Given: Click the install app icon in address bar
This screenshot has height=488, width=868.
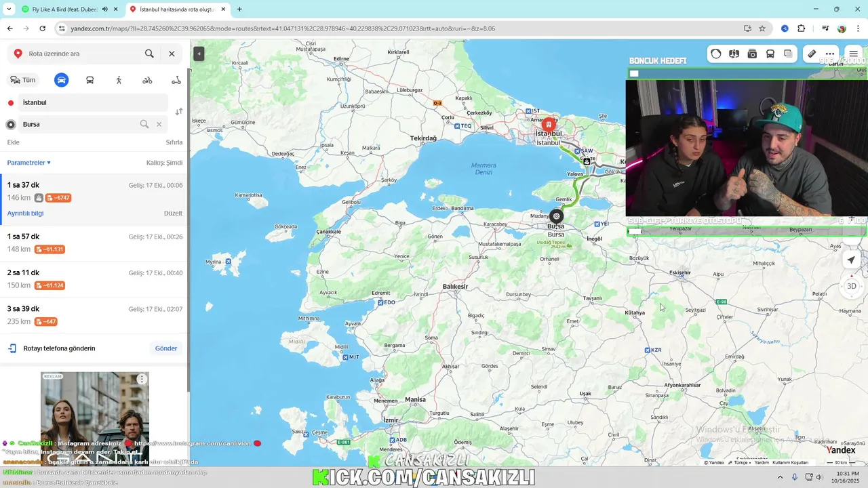Looking at the screenshot, I should coord(747,28).
